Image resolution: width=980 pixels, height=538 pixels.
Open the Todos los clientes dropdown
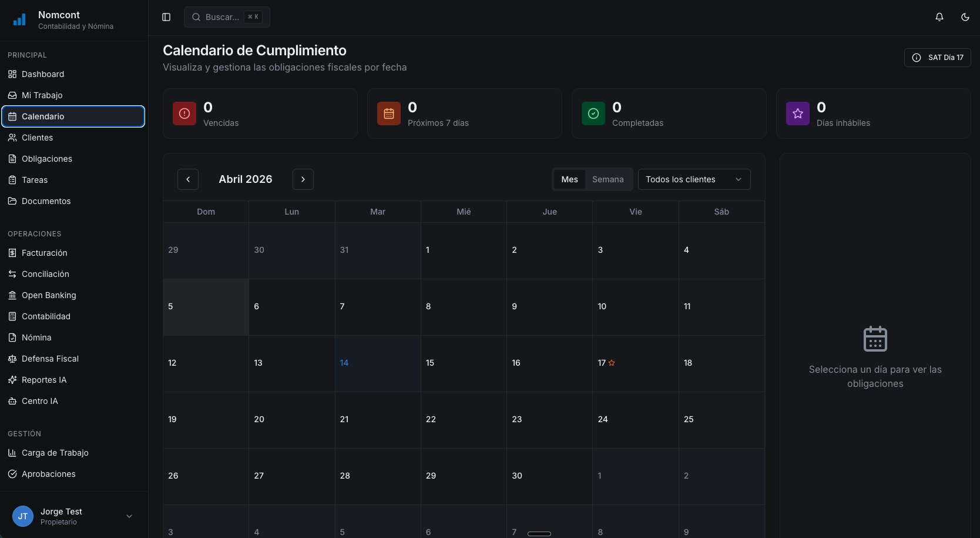point(694,179)
